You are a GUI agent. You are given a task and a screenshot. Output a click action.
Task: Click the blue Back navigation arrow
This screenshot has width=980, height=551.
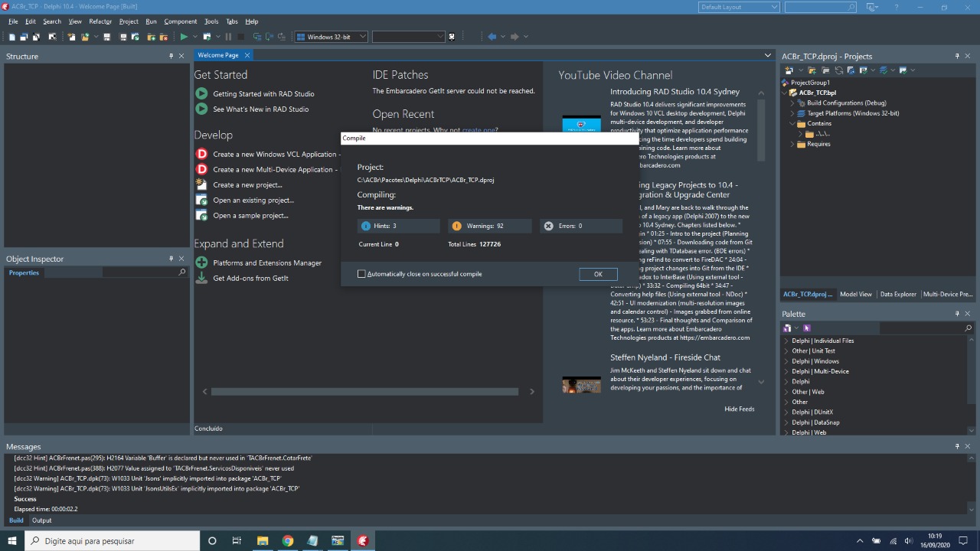(x=492, y=37)
